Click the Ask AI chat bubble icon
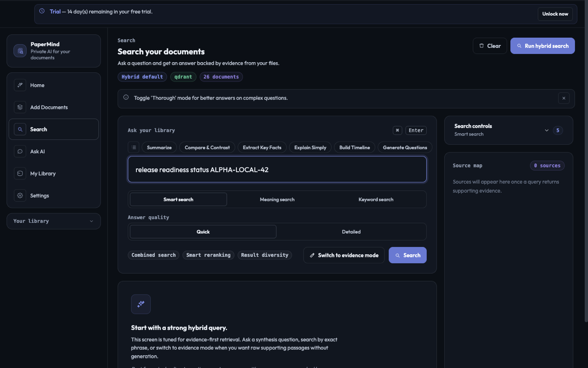 coord(20,151)
